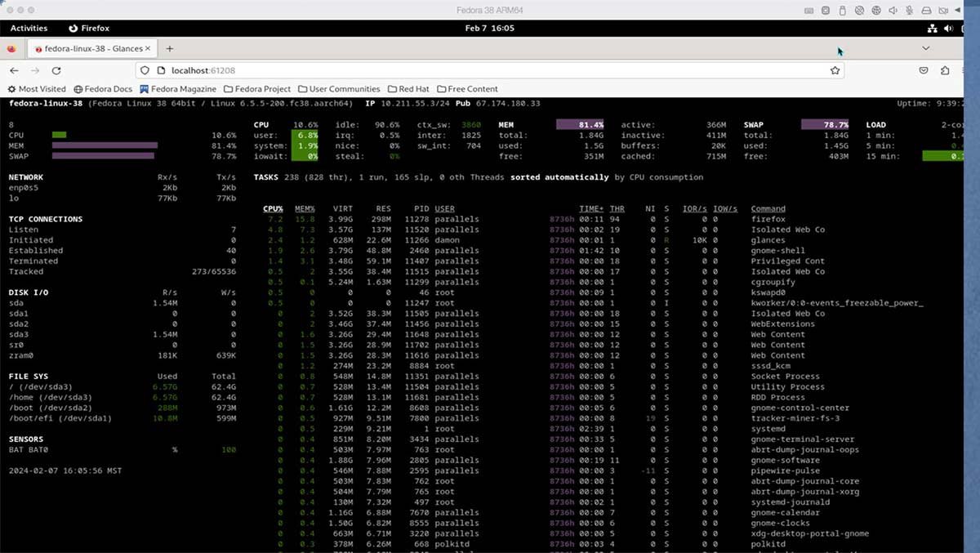The width and height of the screenshot is (980, 553).
Task: Click the wired network status icon
Action: tap(933, 28)
